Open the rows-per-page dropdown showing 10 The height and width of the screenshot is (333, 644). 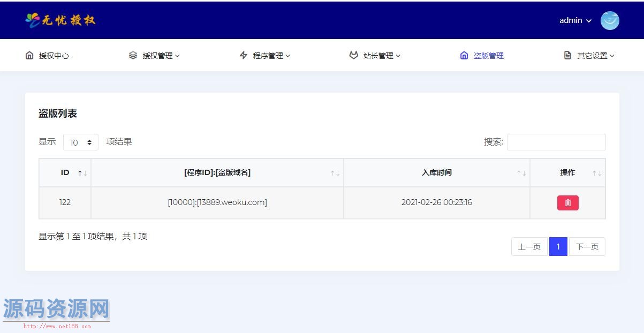[81, 142]
